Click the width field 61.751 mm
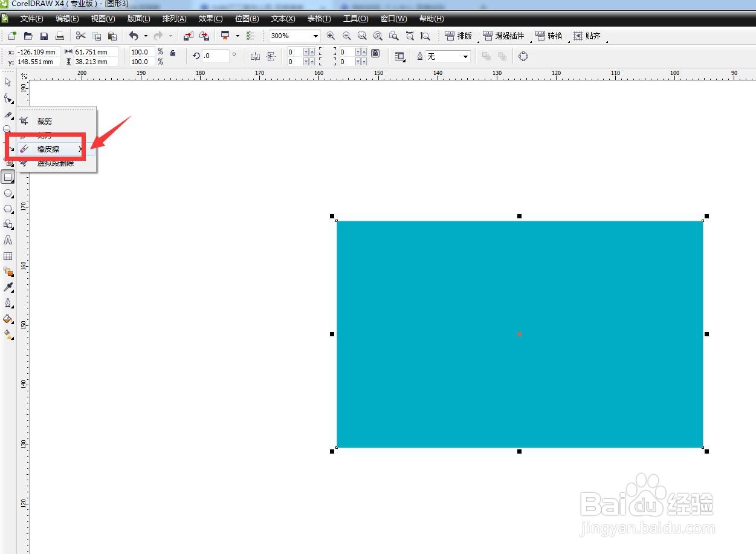 [x=95, y=52]
